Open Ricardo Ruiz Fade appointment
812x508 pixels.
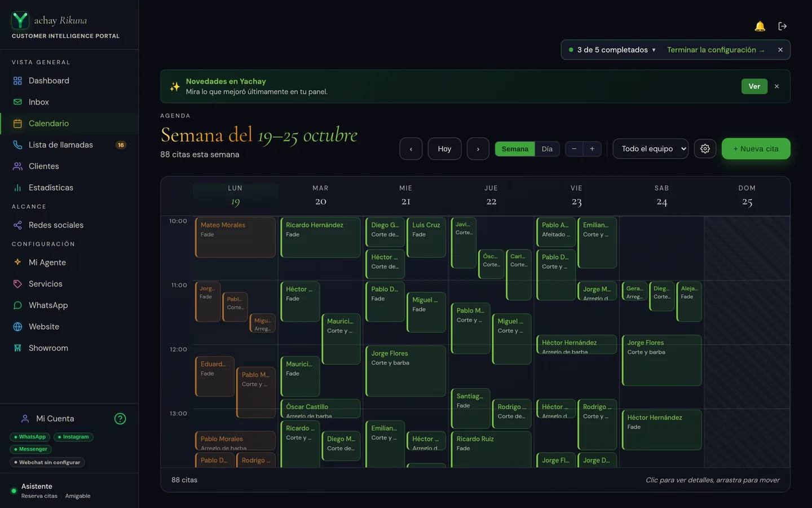point(491,449)
